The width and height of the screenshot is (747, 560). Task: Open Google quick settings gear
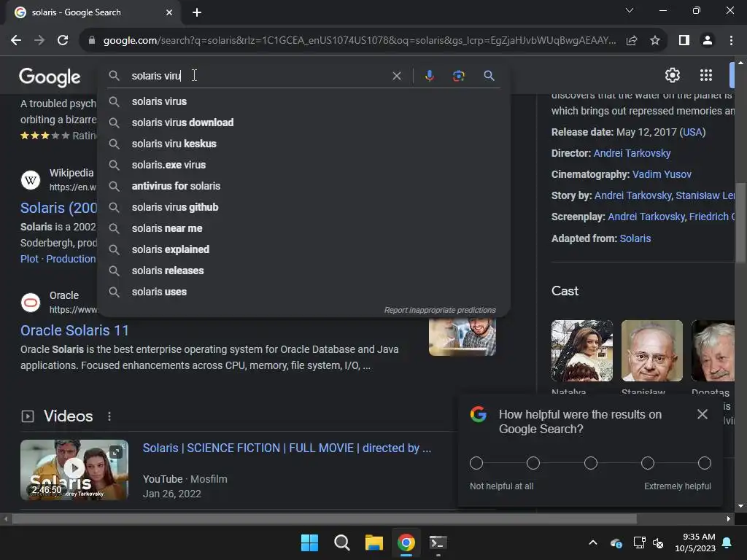pos(672,75)
